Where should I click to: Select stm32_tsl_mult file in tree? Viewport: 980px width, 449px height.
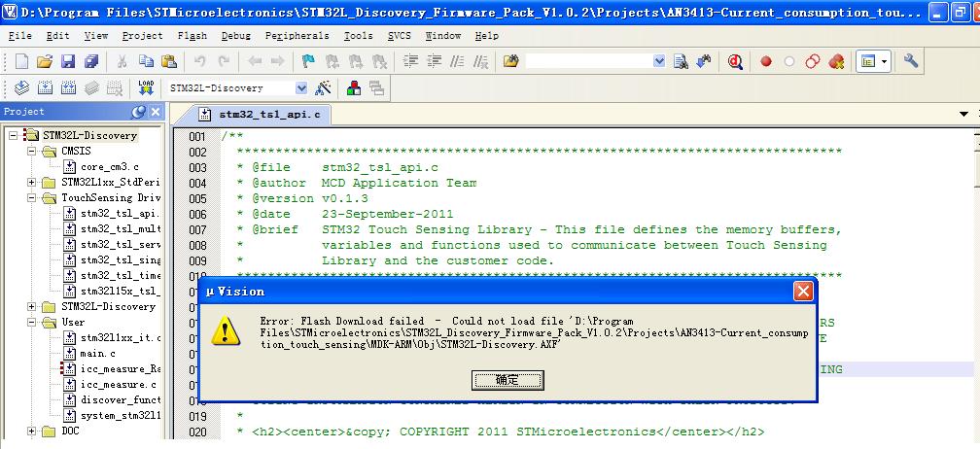[x=112, y=229]
